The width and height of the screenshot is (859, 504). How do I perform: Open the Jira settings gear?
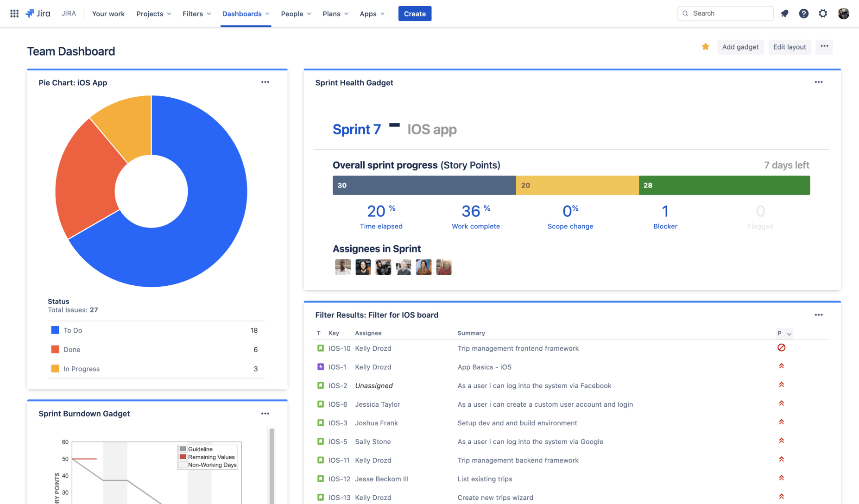pyautogui.click(x=823, y=13)
